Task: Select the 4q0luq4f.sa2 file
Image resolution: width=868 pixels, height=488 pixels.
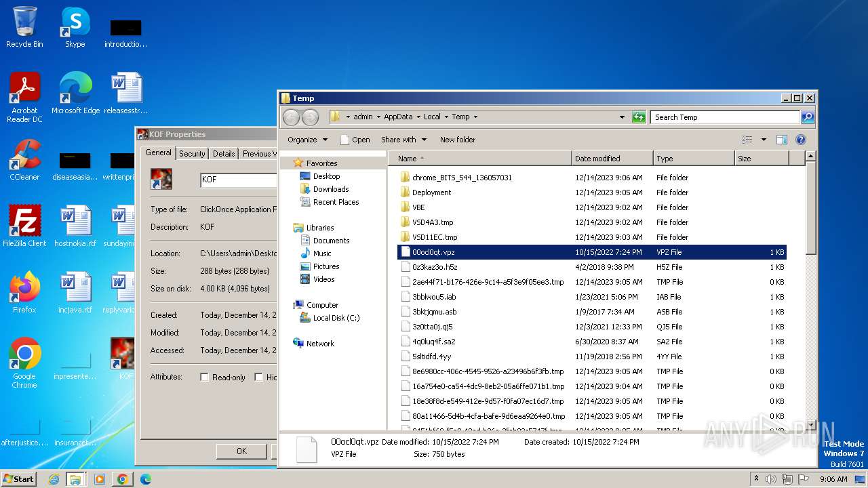Action: [x=592, y=342]
